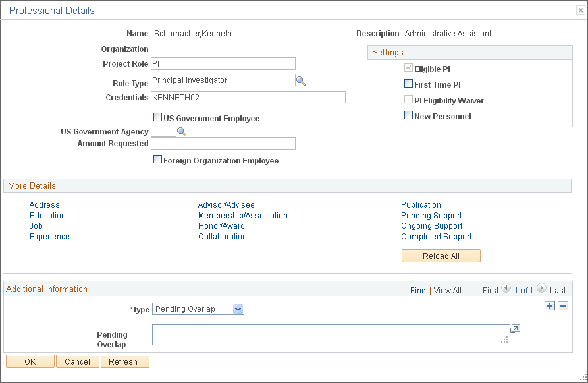Screen dimensions: 588x383
Task: Mark US Government Employee checkbox
Action: click(x=157, y=117)
